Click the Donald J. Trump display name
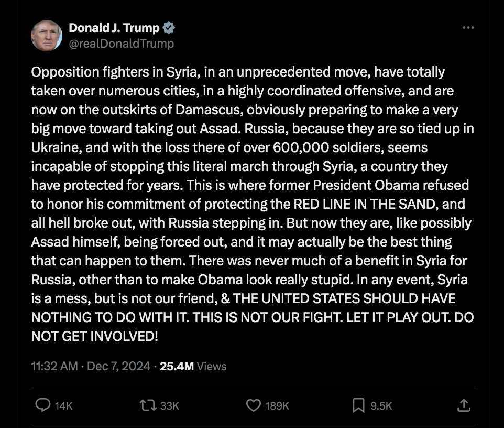504x428 pixels. click(114, 28)
